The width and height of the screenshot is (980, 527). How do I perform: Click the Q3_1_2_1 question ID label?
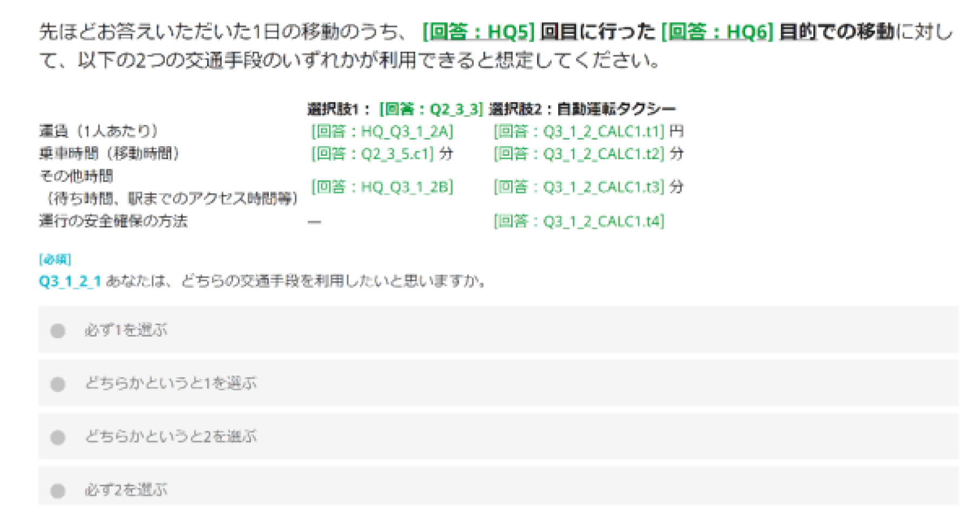click(70, 281)
